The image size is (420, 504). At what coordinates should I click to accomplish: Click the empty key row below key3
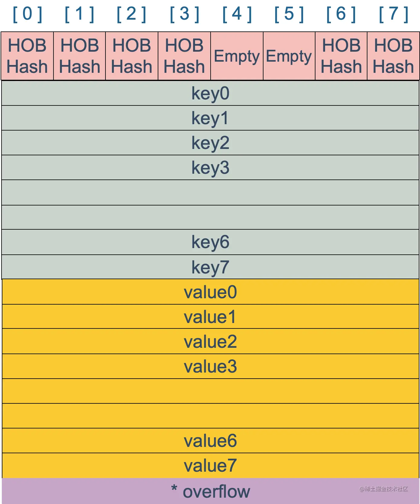pos(210,192)
